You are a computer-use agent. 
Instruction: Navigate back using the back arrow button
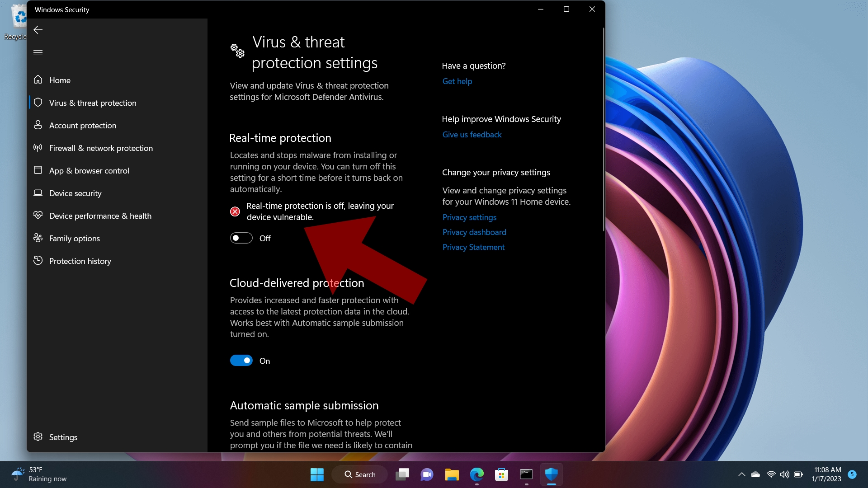[38, 28]
